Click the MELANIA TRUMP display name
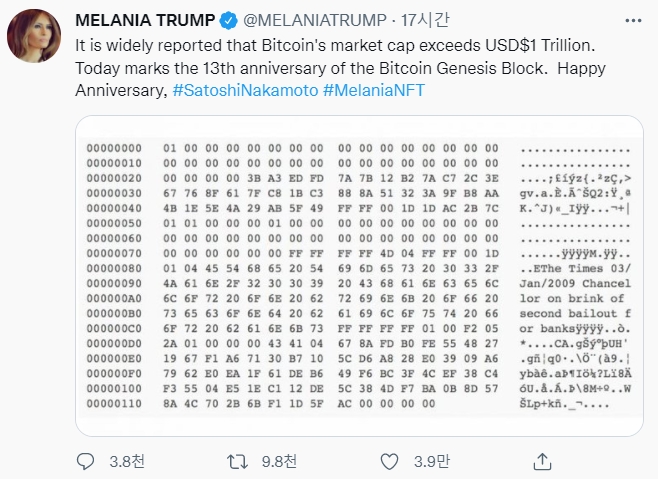The width and height of the screenshot is (658, 479). pos(145,20)
